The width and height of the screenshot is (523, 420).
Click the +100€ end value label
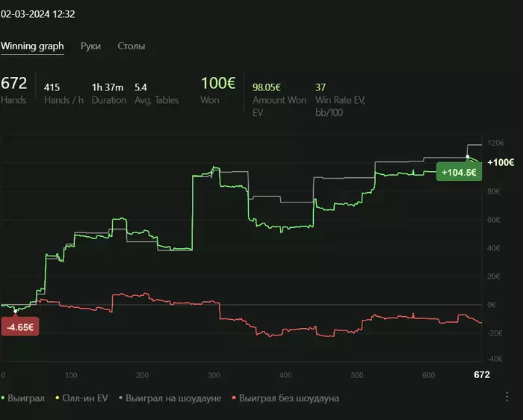tap(500, 162)
